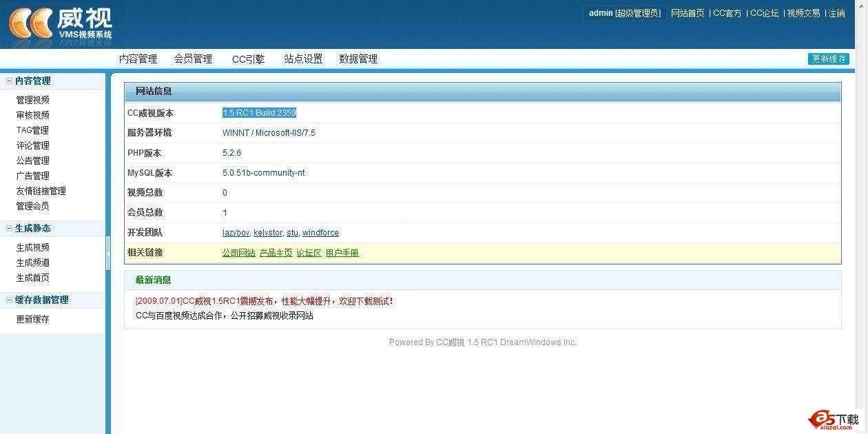
Task: Open the 会员管理 top menu
Action: tap(193, 59)
